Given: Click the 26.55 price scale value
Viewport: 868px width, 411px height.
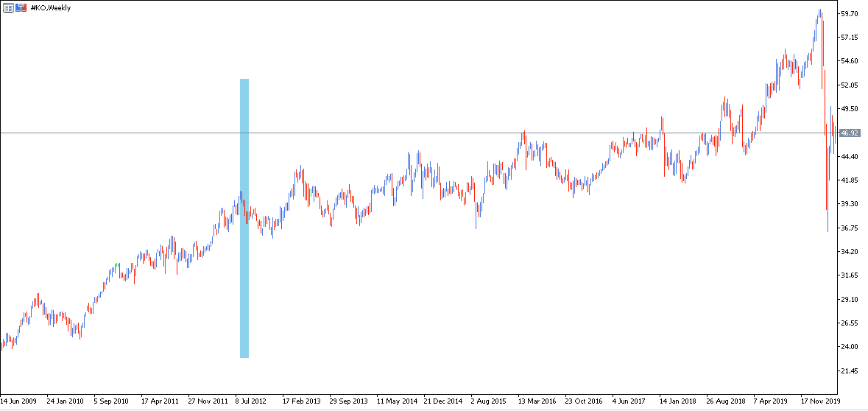Looking at the screenshot, I should click(x=849, y=323).
